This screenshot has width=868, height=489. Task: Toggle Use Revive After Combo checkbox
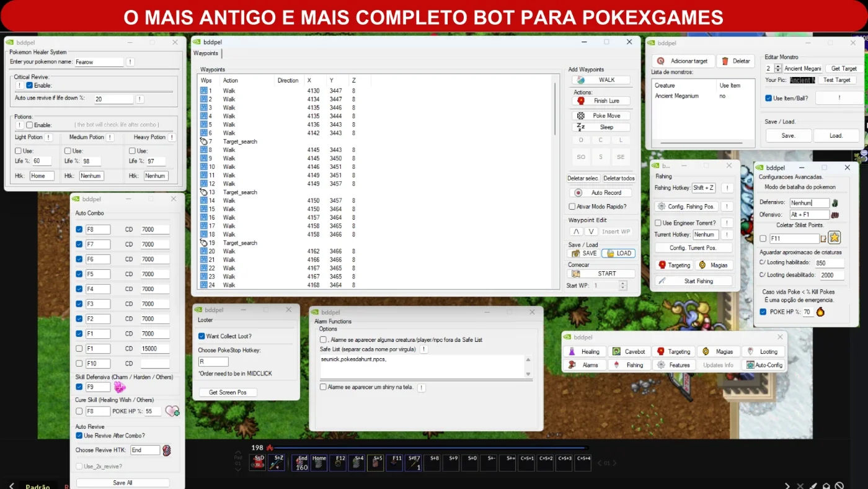tap(79, 436)
